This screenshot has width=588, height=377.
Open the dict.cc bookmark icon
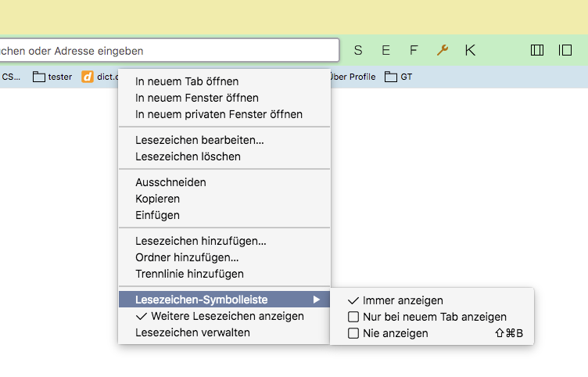pyautogui.click(x=88, y=77)
